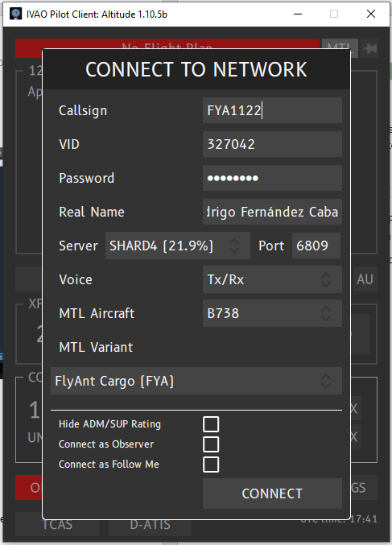Select the Password input field

(x=272, y=178)
